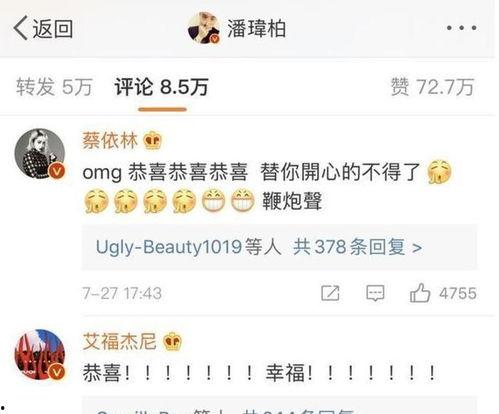499x414 pixels.
Task: Tap 艾福杰尼's comment text 恭喜 幸福
Action: click(259, 372)
